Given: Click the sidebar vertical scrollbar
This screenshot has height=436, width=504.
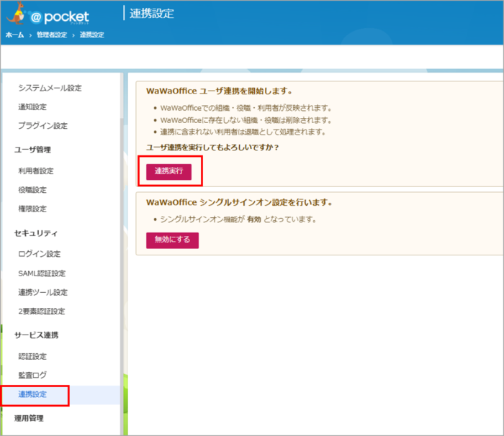Looking at the screenshot, I should (x=122, y=216).
